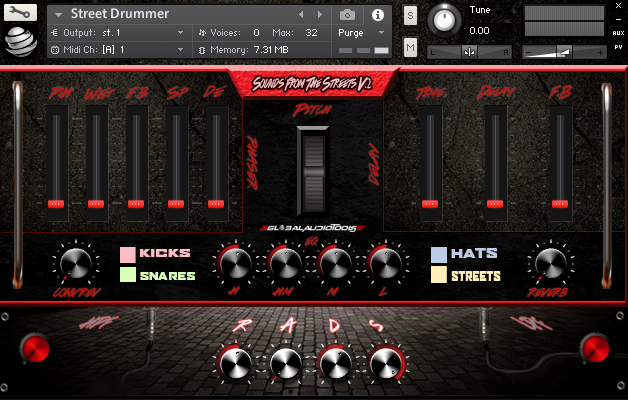Screen dimensions: 628x400
Task: Click the delay Time fader handle
Action: click(430, 204)
